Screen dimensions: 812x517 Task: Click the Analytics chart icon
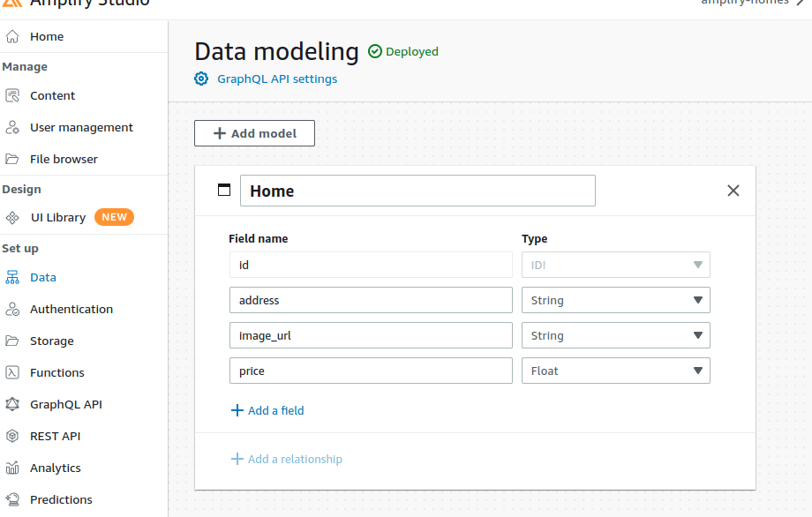pyautogui.click(x=12, y=468)
